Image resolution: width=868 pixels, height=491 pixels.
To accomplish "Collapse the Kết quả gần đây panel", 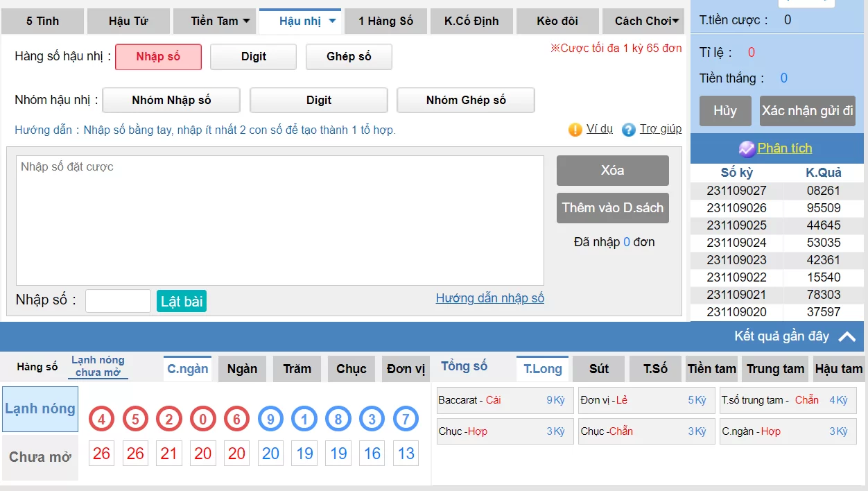I will pyautogui.click(x=847, y=336).
